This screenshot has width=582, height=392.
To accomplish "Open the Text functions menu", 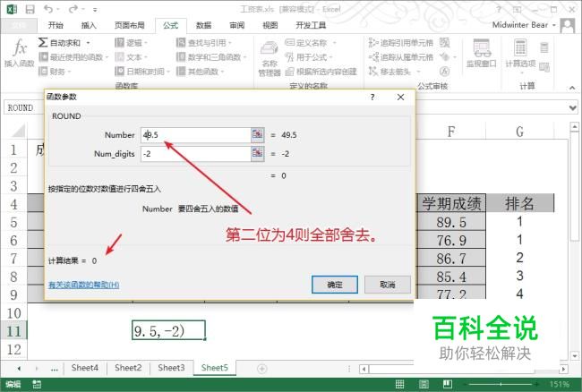I will pos(131,57).
